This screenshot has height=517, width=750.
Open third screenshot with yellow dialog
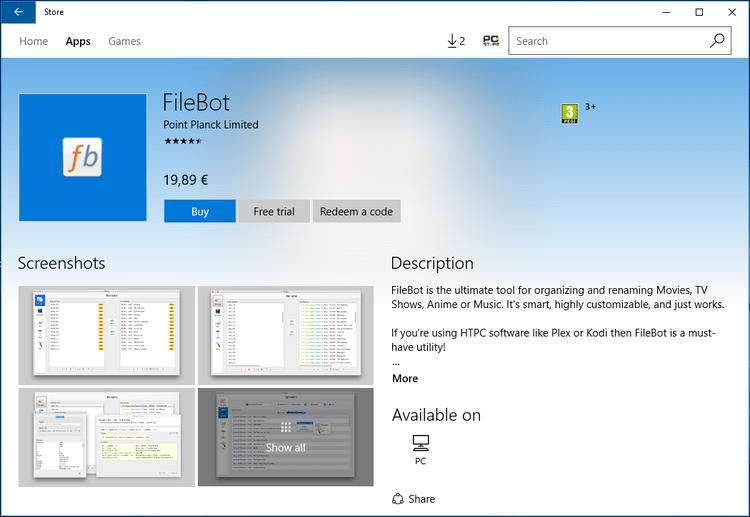tap(107, 437)
